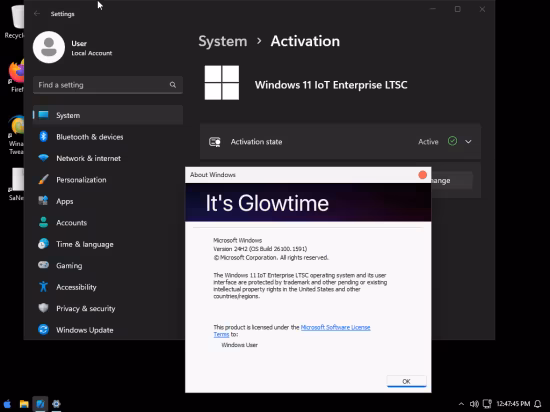Click OK in the About Windows dialog

click(x=407, y=381)
